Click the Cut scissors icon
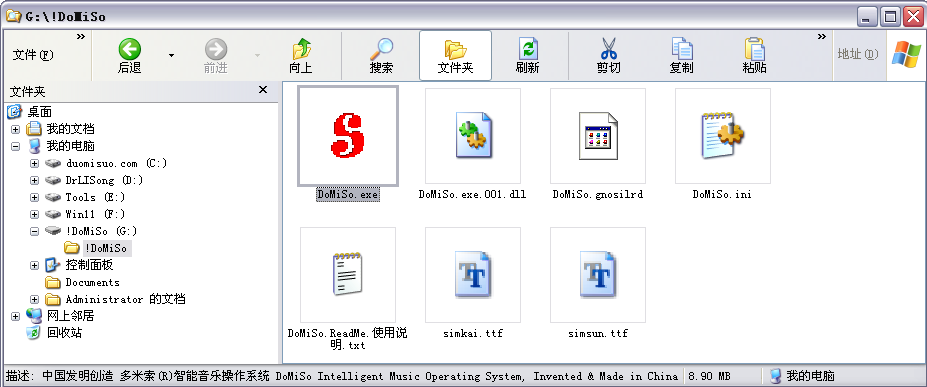 tap(608, 49)
